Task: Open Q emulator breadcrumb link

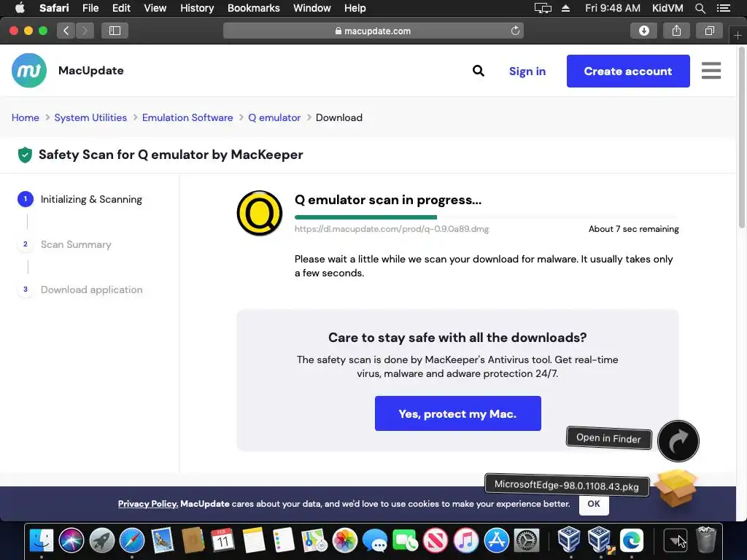Action: (274, 117)
